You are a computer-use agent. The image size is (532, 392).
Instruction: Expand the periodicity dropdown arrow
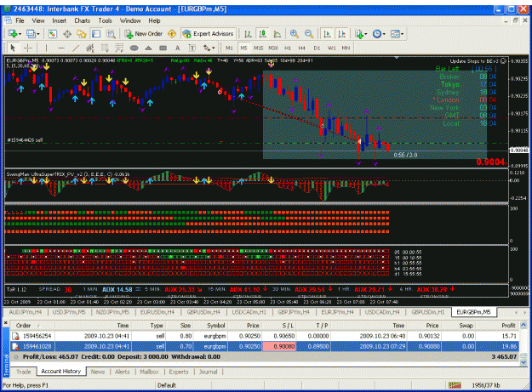384,34
